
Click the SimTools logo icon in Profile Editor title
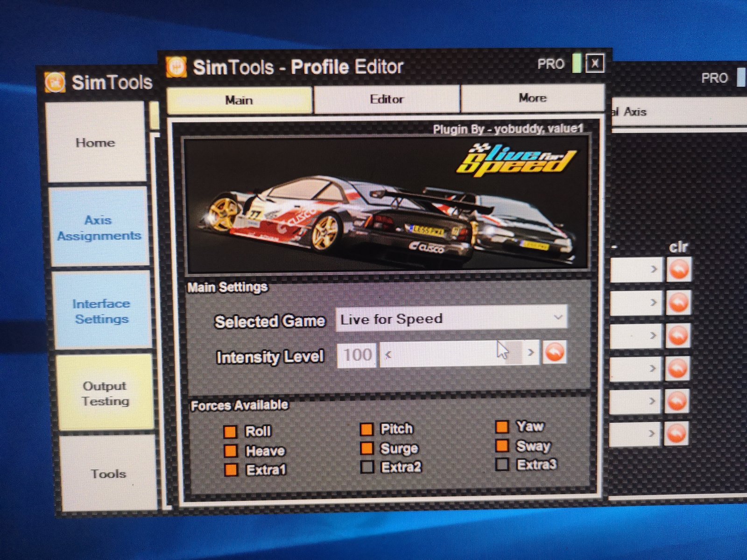tap(176, 67)
